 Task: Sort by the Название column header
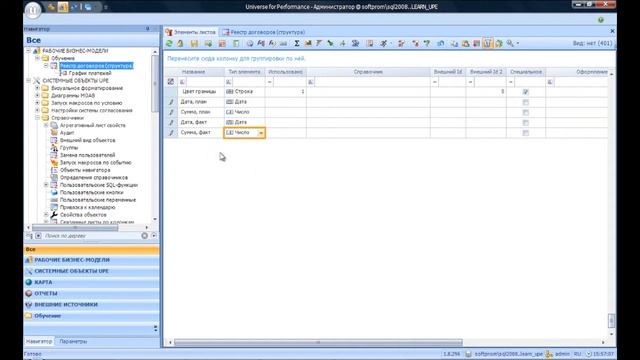click(201, 72)
